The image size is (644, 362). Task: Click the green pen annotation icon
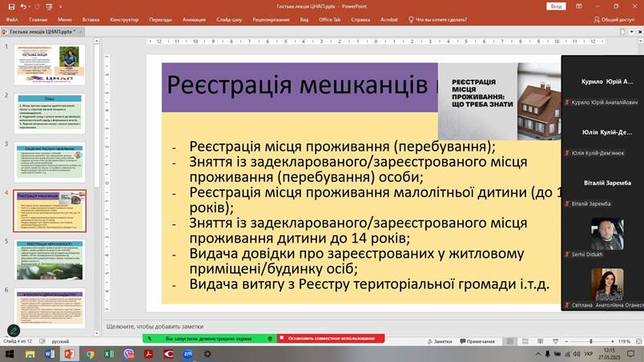(14, 330)
